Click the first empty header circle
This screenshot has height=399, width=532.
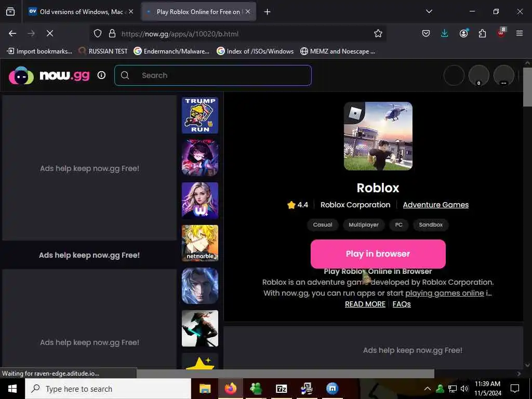point(454,75)
